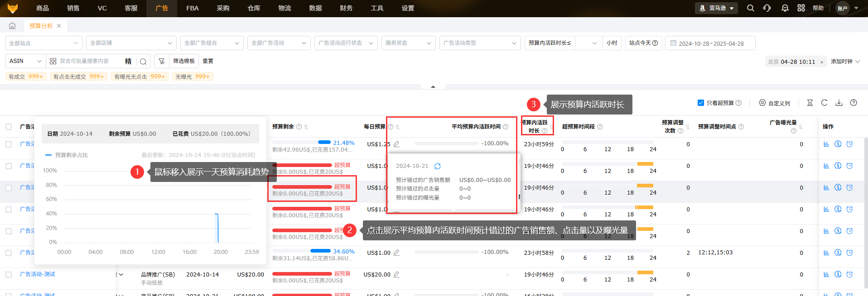Open the 广告活动类型 dropdown
868x296 pixels.
point(479,43)
